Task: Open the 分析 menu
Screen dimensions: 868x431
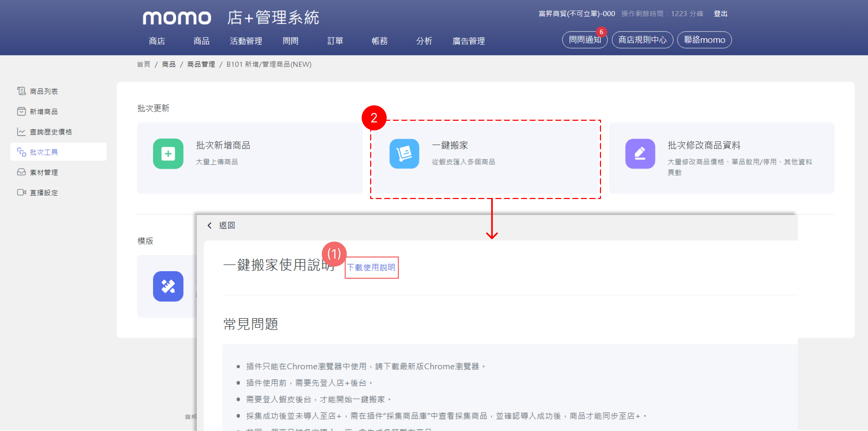Action: point(424,41)
